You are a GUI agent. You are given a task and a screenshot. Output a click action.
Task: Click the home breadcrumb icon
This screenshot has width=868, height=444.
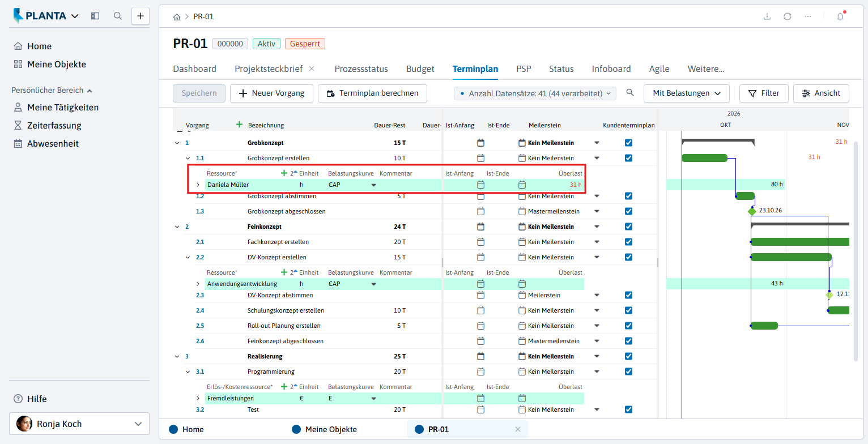(x=177, y=16)
